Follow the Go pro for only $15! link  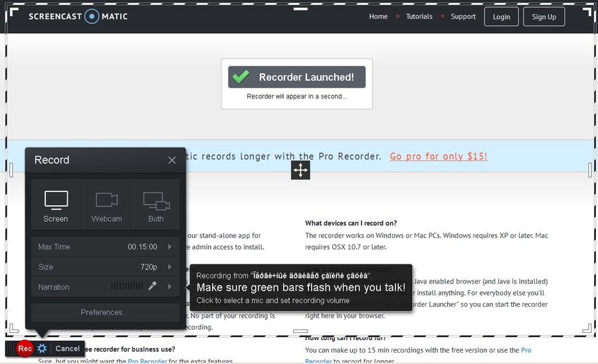pyautogui.click(x=439, y=156)
